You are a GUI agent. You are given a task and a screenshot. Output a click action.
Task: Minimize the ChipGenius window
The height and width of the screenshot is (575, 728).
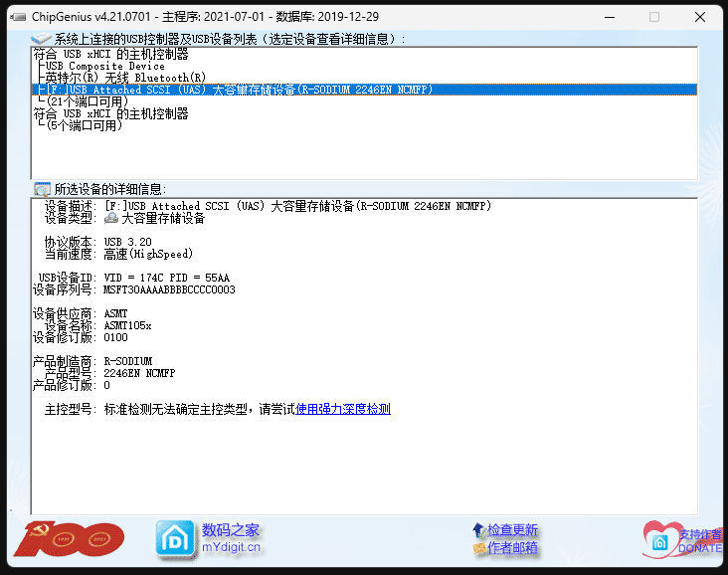610,17
